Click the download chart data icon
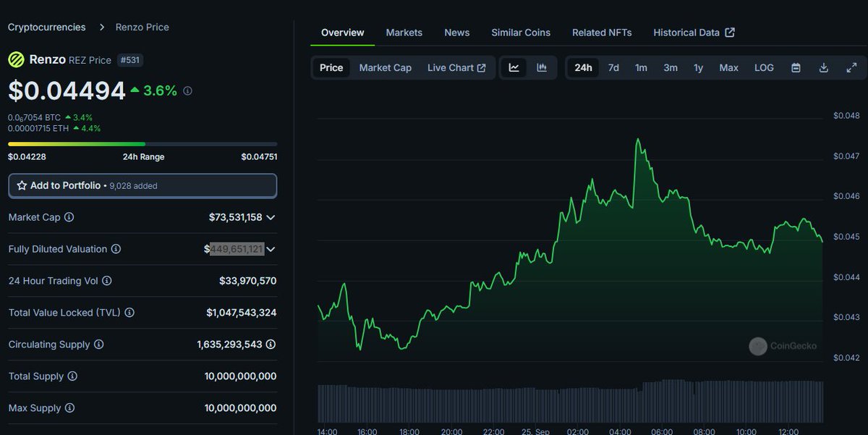This screenshot has width=868, height=435. coord(823,67)
